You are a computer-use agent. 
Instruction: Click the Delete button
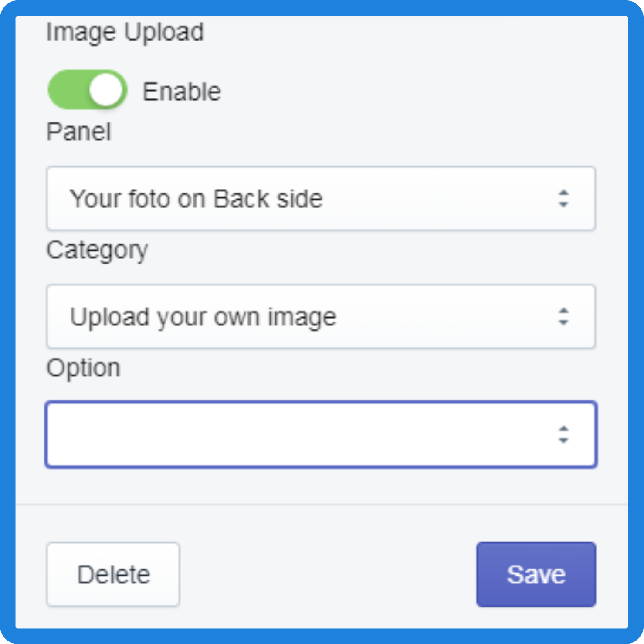(113, 574)
